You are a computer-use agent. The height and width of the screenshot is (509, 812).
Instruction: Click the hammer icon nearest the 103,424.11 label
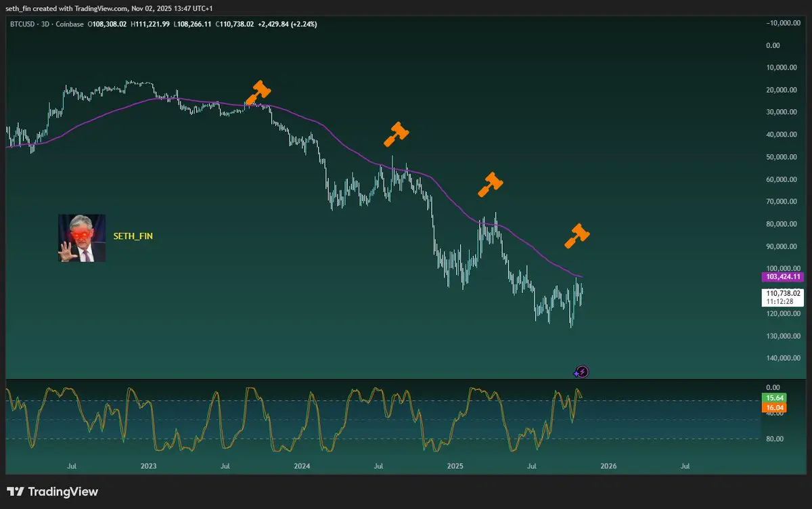point(577,235)
